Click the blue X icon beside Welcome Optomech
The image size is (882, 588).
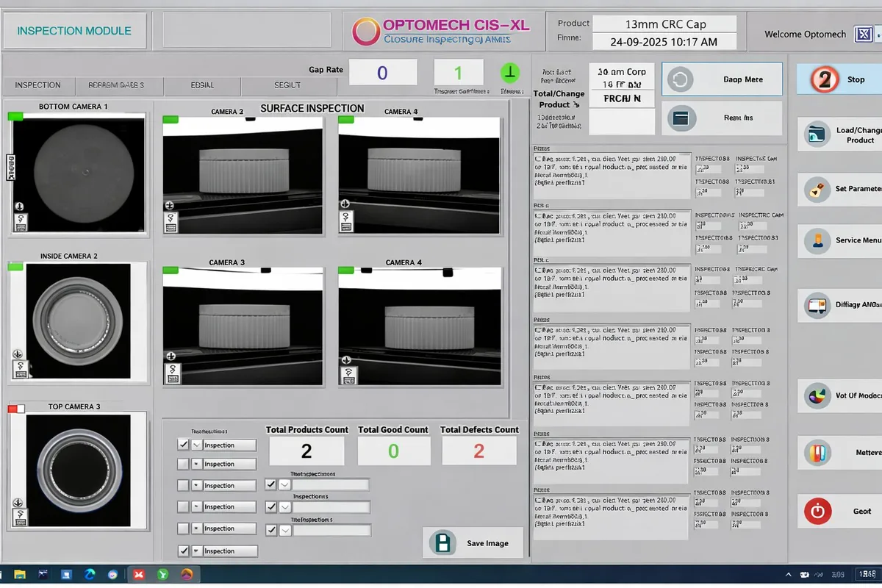[x=863, y=34]
